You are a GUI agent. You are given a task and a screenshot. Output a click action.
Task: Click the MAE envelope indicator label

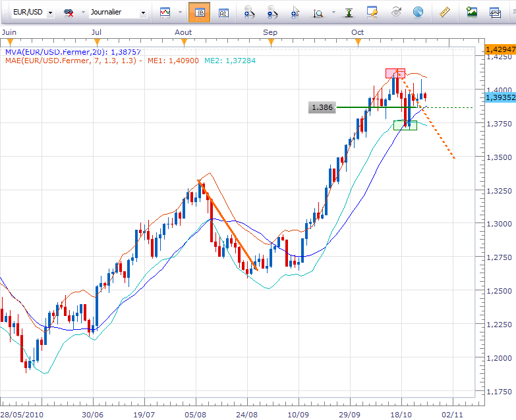(x=86, y=61)
